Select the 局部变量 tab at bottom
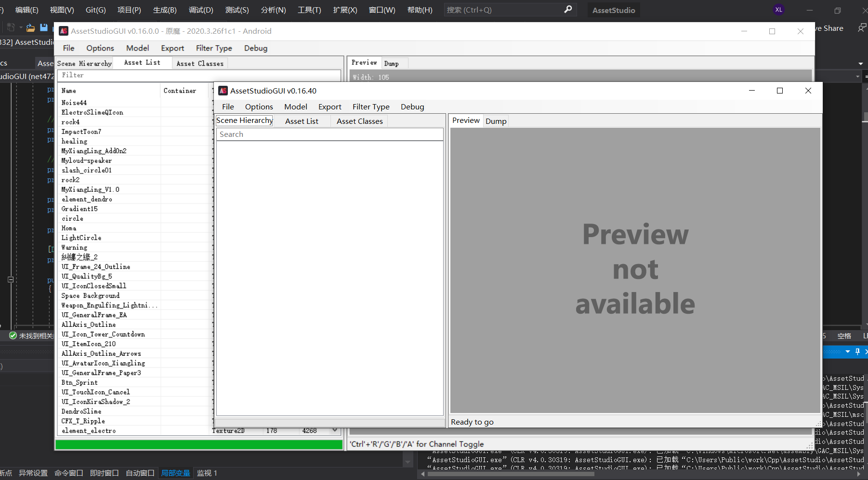 click(175, 473)
